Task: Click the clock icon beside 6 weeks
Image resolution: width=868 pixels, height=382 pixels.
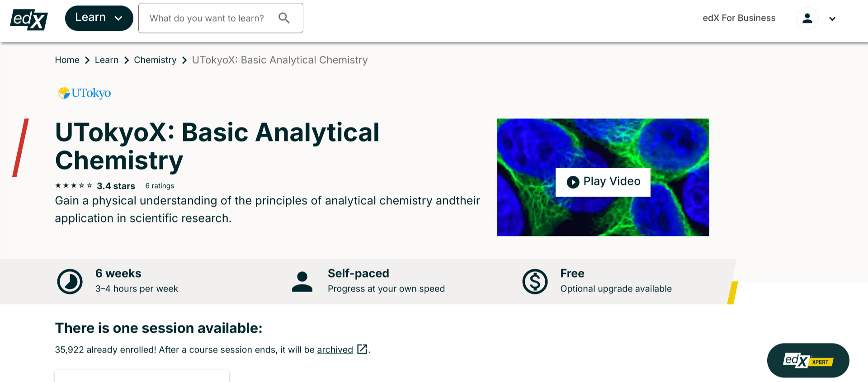Action: [x=70, y=281]
